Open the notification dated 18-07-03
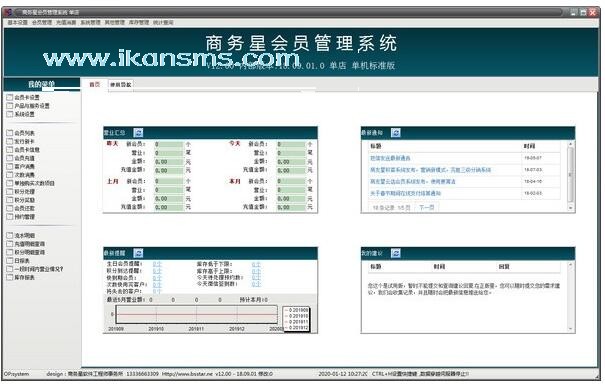Screen dimensions: 605x385 coord(431,170)
